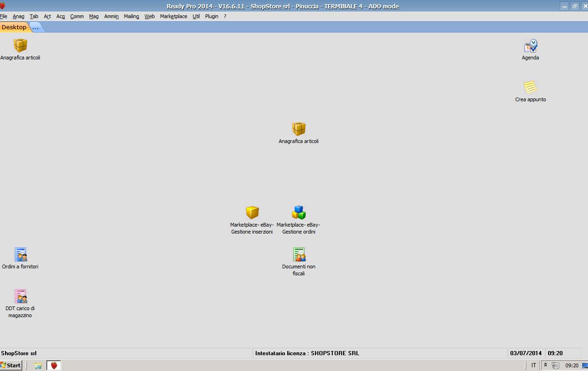
Task: Open the File menu
Action: (x=3, y=16)
